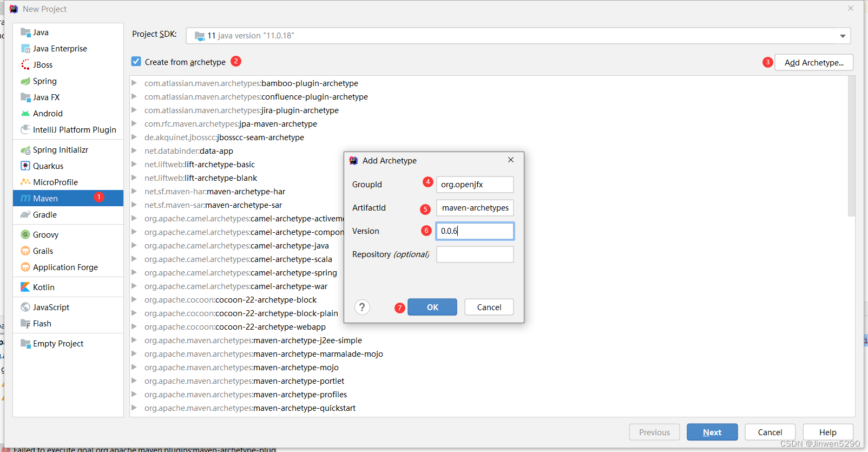Expand jpa-maven-archetype node
Screen dimensions: 868x452
pos(134,123)
